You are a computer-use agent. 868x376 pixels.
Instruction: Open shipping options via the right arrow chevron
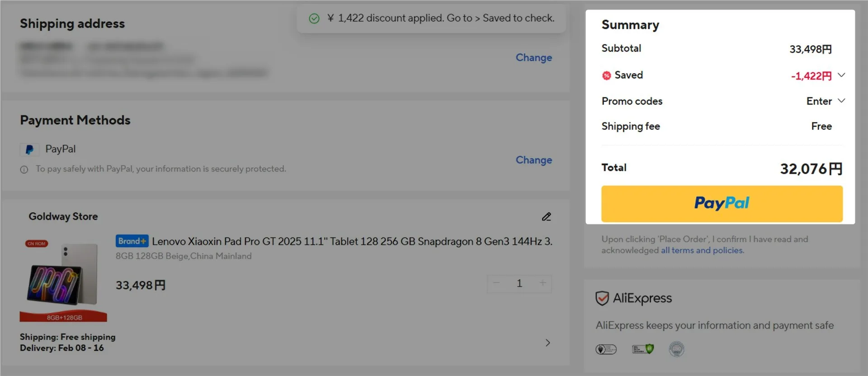click(x=547, y=343)
